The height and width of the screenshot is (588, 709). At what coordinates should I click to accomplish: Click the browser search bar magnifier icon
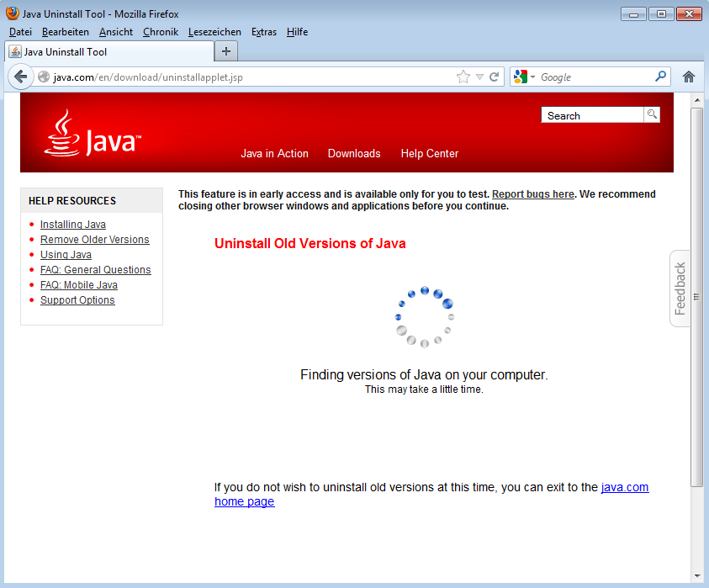pyautogui.click(x=660, y=77)
